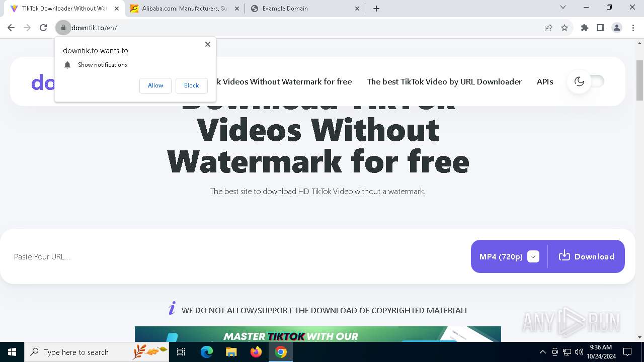Launch Firefox from taskbar
Screen dimensions: 644x362
click(x=256, y=352)
